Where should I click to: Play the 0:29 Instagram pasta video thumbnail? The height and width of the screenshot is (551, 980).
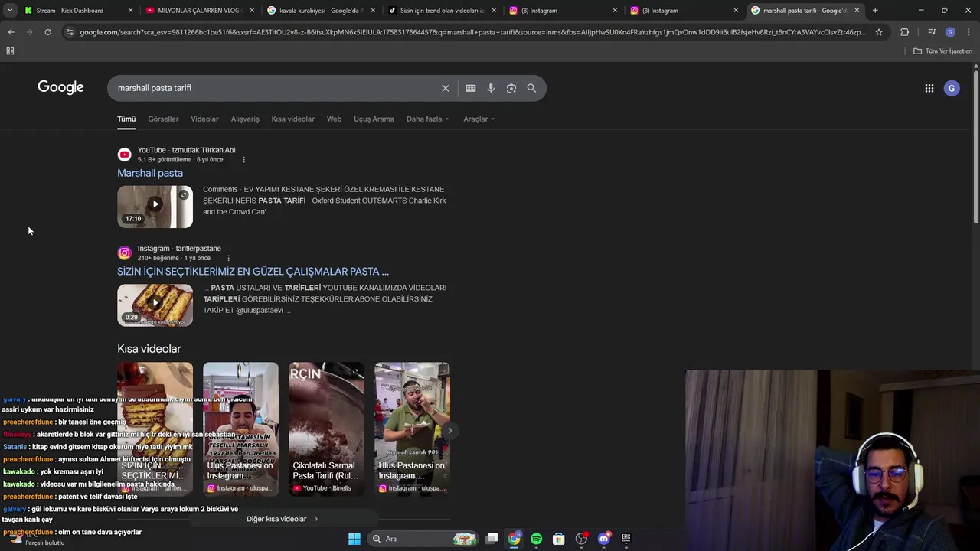pos(155,305)
